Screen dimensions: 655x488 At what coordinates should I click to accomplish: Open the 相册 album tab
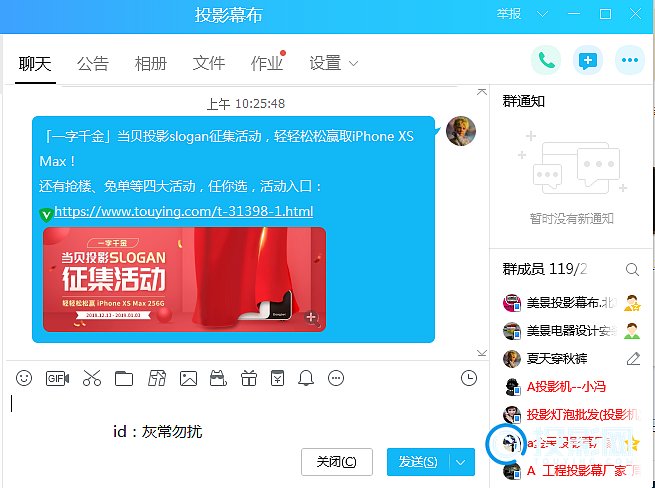[151, 64]
